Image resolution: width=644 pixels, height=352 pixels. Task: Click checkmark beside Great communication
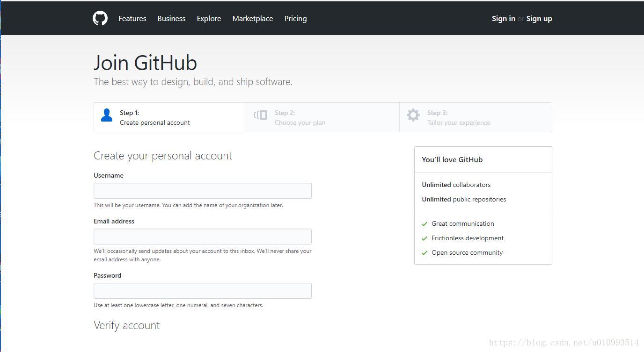pyautogui.click(x=424, y=224)
